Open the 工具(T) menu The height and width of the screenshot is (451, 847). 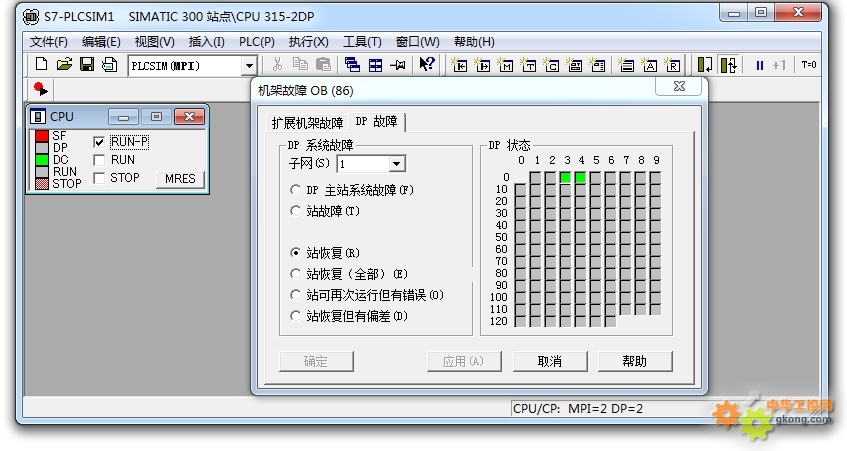(x=362, y=42)
